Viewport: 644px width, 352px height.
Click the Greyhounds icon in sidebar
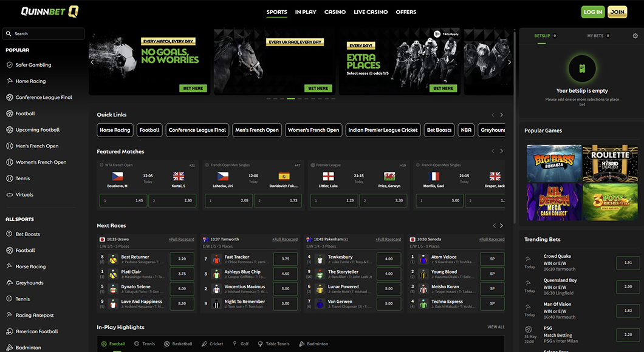click(10, 283)
